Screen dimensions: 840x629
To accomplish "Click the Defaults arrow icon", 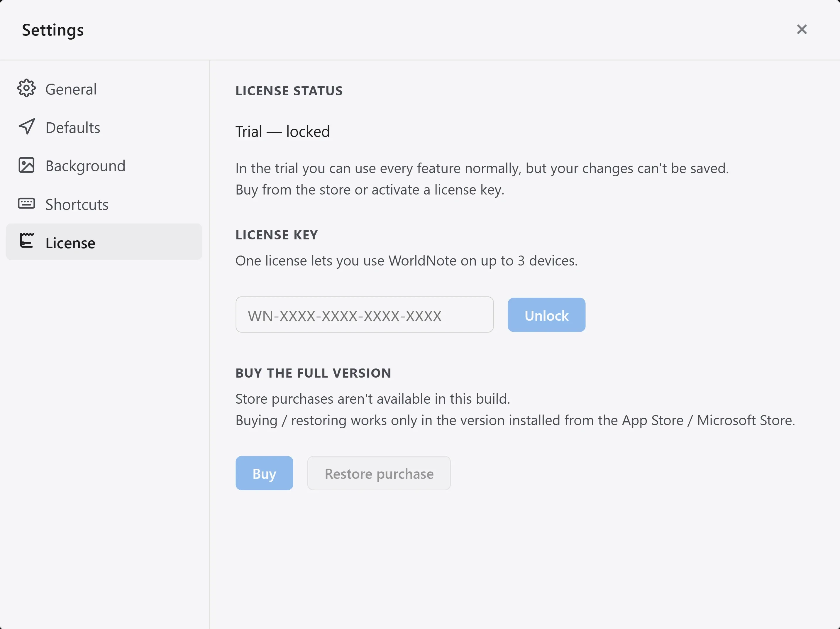I will 27,127.
